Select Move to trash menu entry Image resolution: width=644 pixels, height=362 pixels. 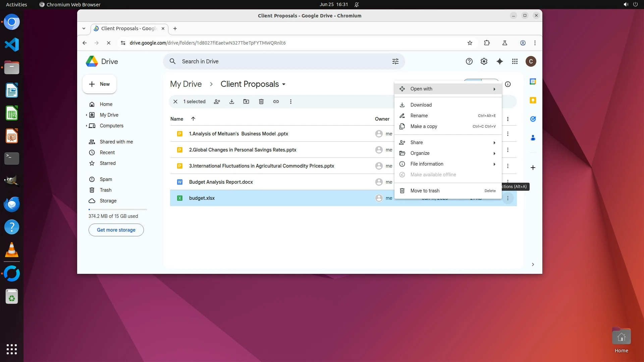[x=425, y=191]
